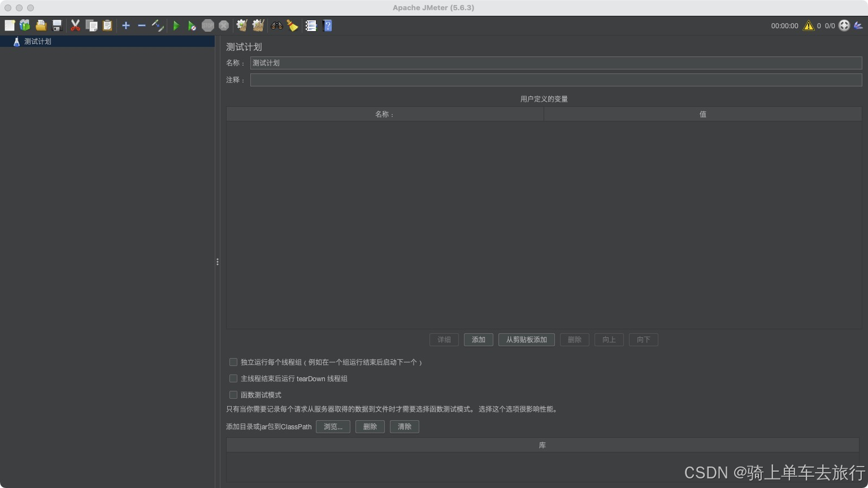The height and width of the screenshot is (488, 868).
Task: Click Start no pauses icon
Action: [192, 25]
